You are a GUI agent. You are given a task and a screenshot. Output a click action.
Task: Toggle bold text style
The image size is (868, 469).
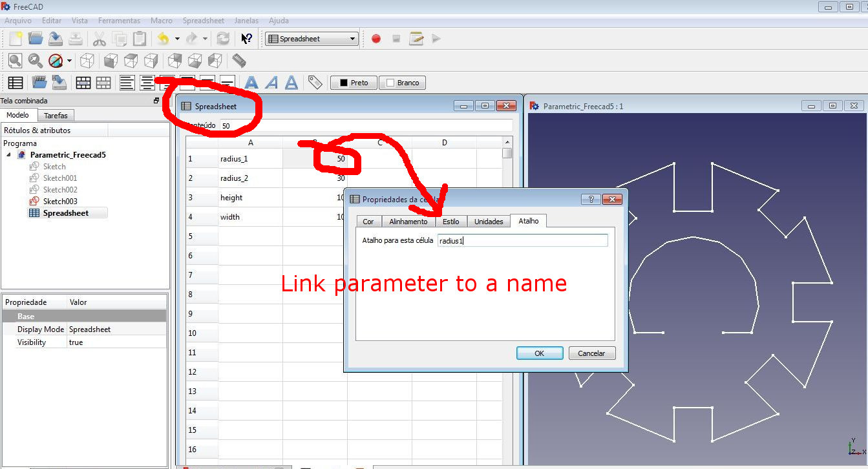tap(251, 83)
